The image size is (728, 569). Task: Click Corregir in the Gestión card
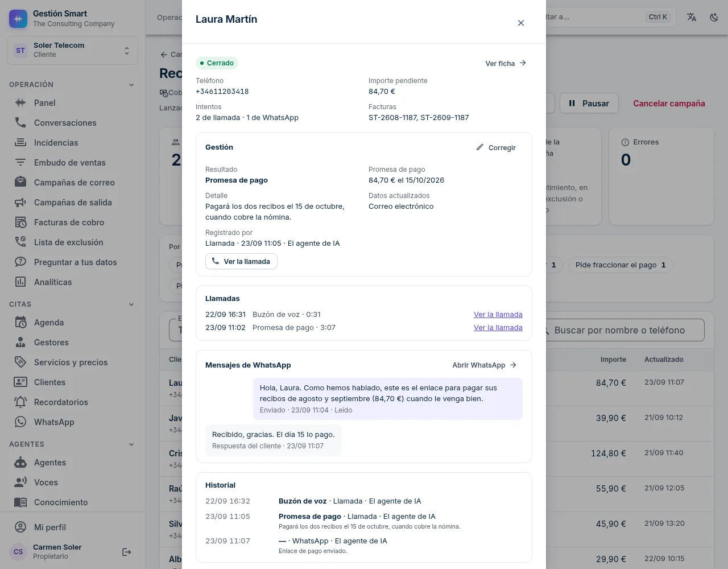[496, 147]
